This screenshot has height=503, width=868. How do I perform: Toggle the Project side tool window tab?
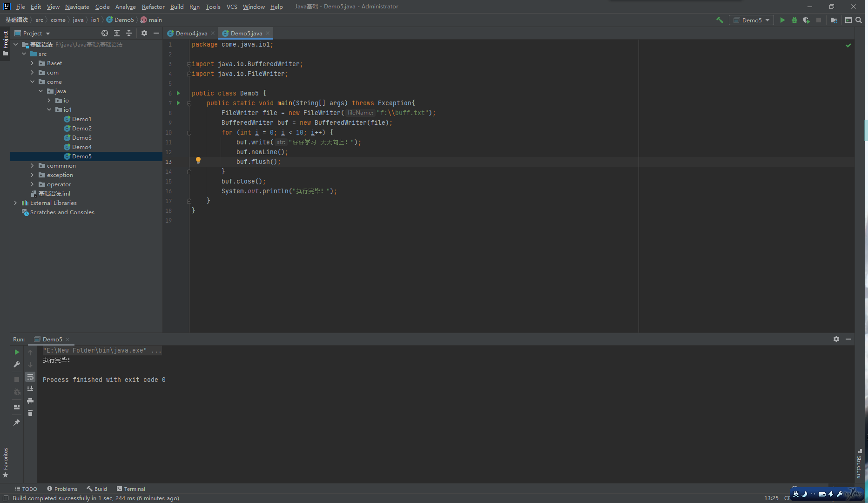[x=5, y=43]
